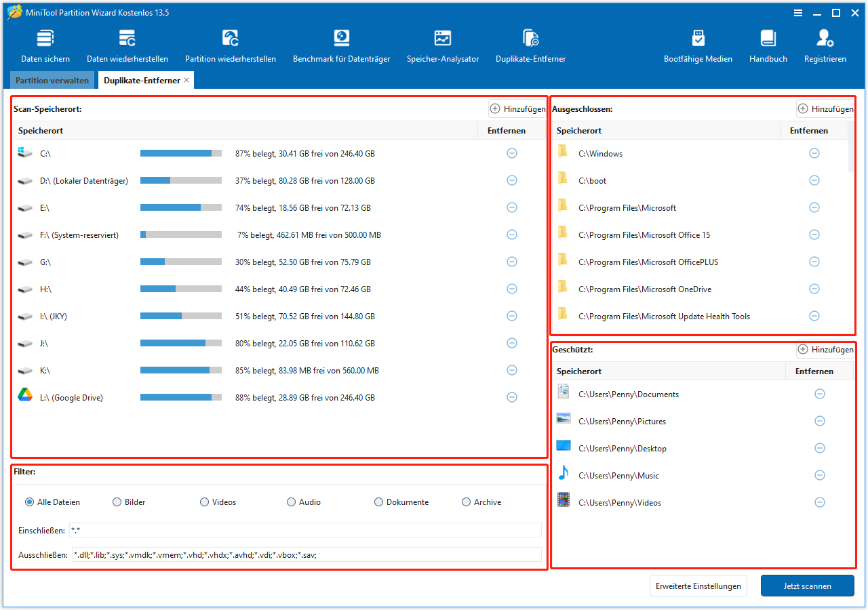Image resolution: width=868 pixels, height=610 pixels.
Task: Launch the Duplikate-Entferner tool
Action: [530, 45]
